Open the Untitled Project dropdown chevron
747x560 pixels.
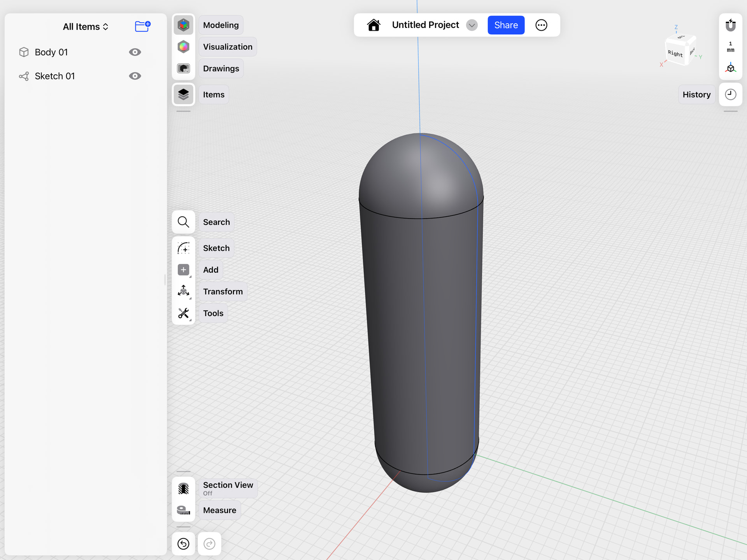[472, 25]
